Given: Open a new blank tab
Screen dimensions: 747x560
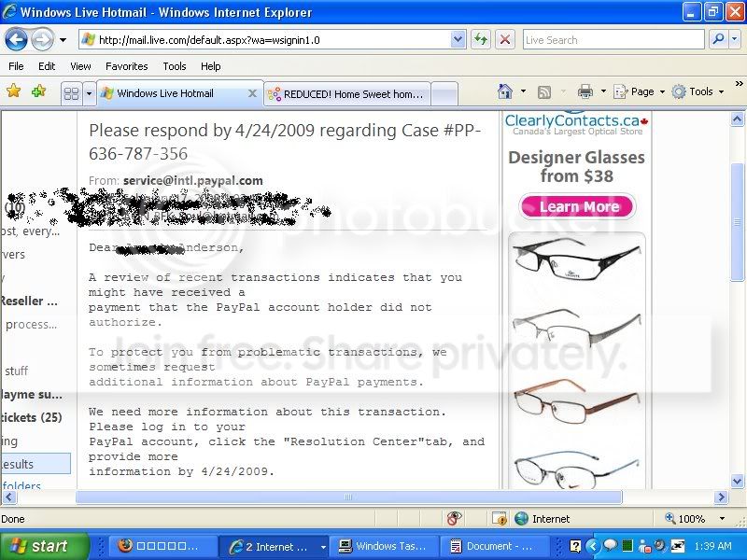Looking at the screenshot, I should click(445, 94).
